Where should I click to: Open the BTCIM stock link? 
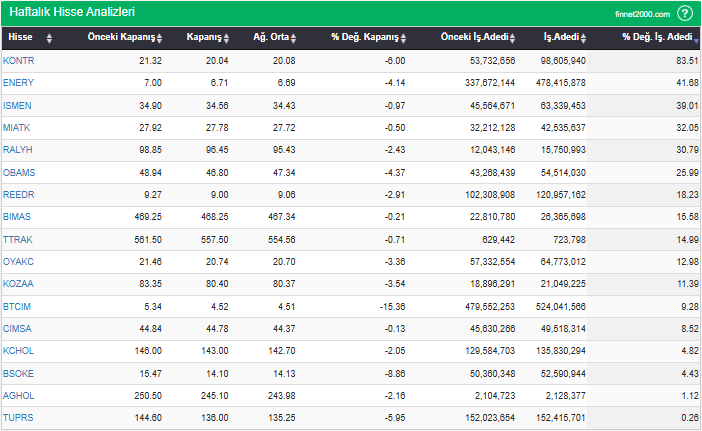17,307
